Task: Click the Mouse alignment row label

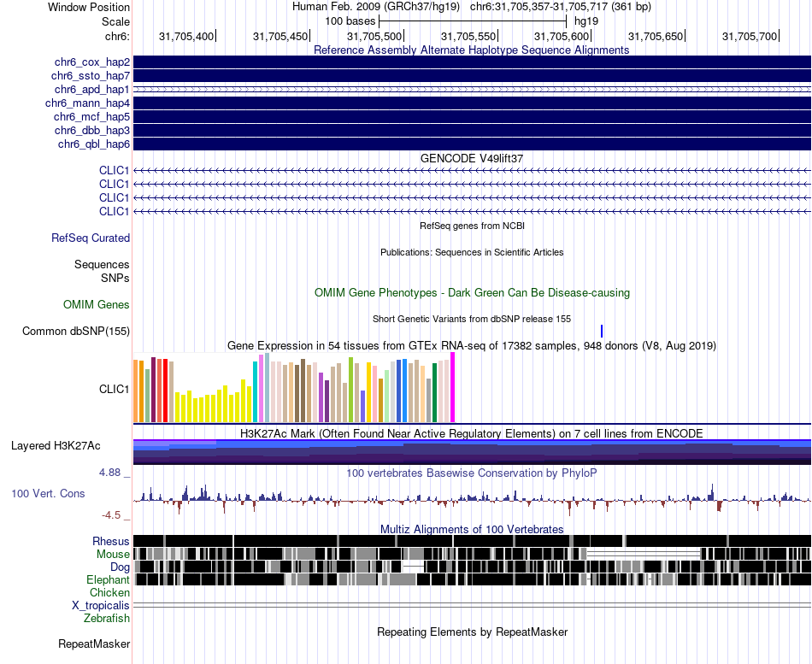Action: pos(113,555)
